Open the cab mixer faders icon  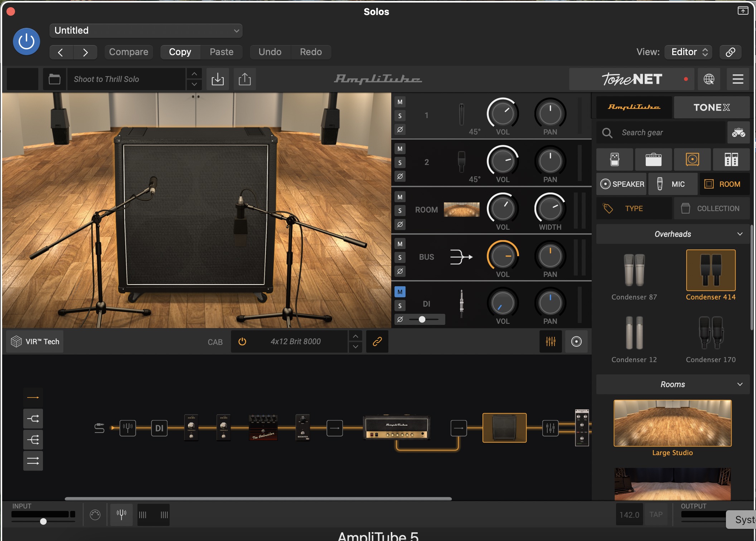point(551,342)
